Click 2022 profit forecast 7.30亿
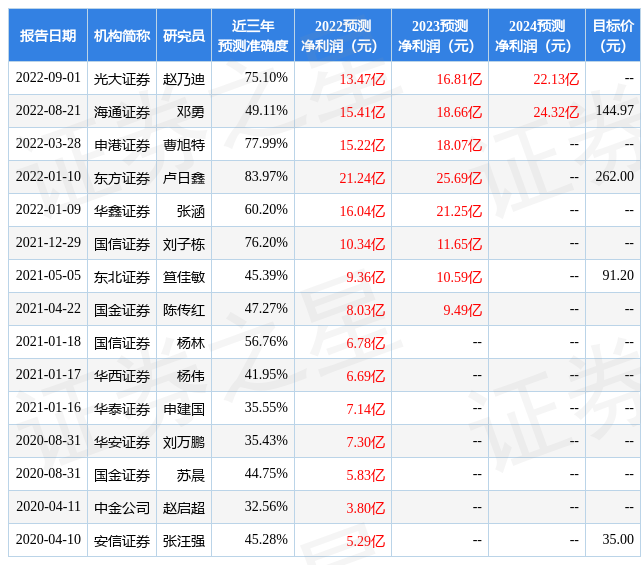Viewport: 641px width, 565px height. pos(365,443)
